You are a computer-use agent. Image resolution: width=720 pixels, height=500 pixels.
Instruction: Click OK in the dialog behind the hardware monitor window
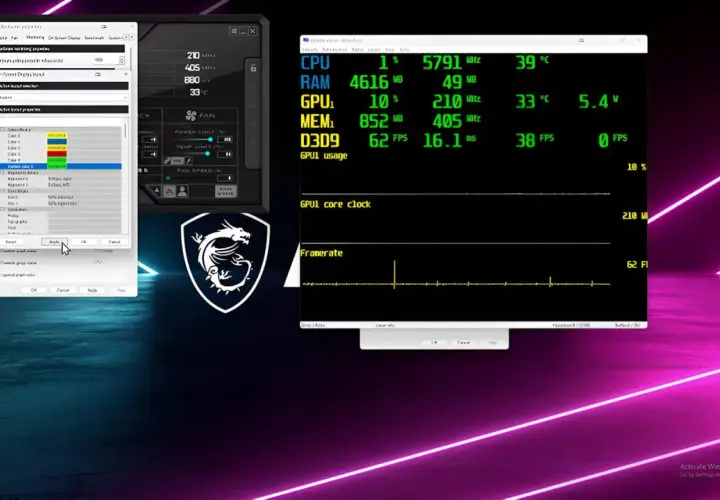(x=434, y=343)
